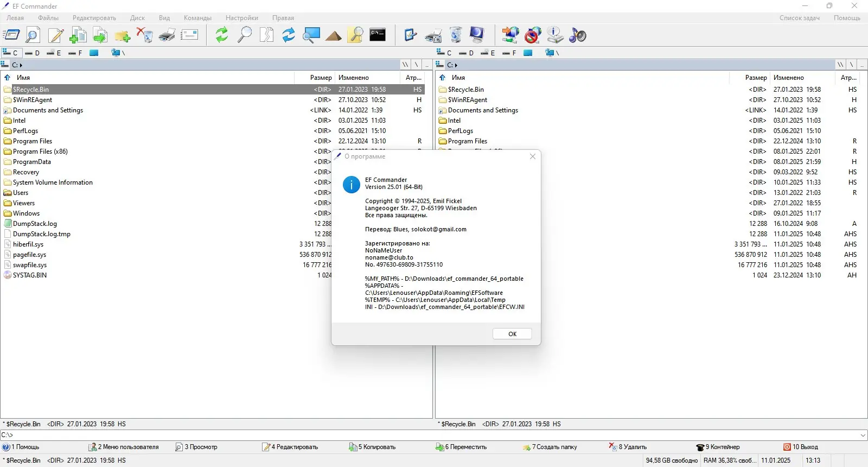The image size is (868, 467).
Task: Click the F7 Создать папку button
Action: pos(550,447)
